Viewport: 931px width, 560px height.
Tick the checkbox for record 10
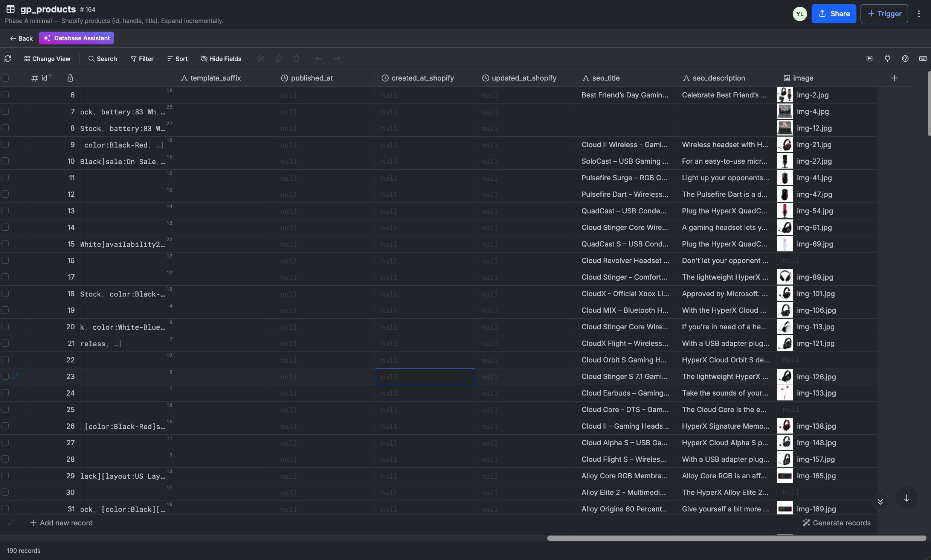(x=5, y=161)
